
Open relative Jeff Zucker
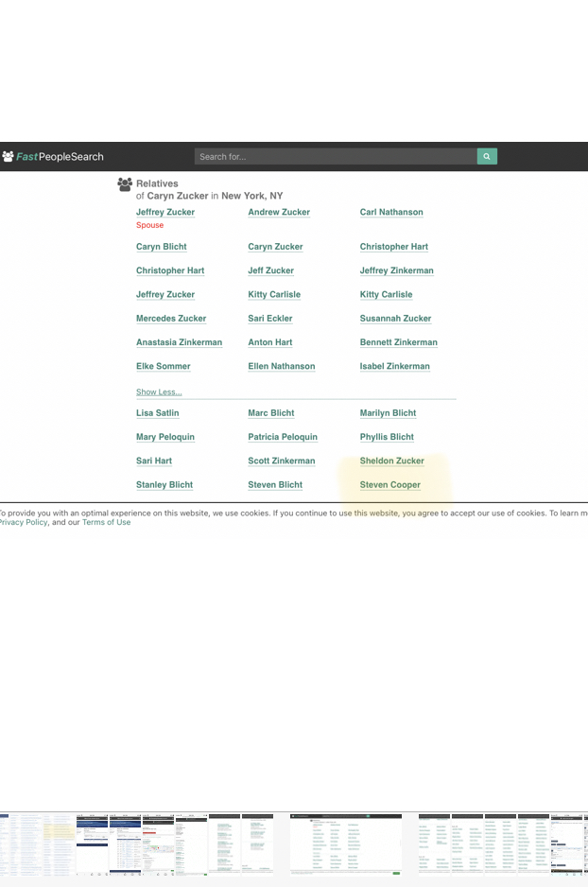coord(270,270)
